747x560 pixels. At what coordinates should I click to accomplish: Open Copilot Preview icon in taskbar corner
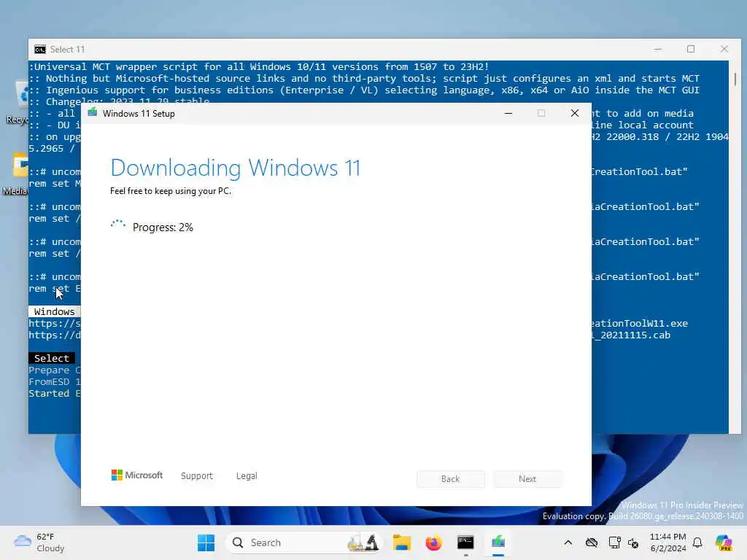pyautogui.click(x=724, y=542)
